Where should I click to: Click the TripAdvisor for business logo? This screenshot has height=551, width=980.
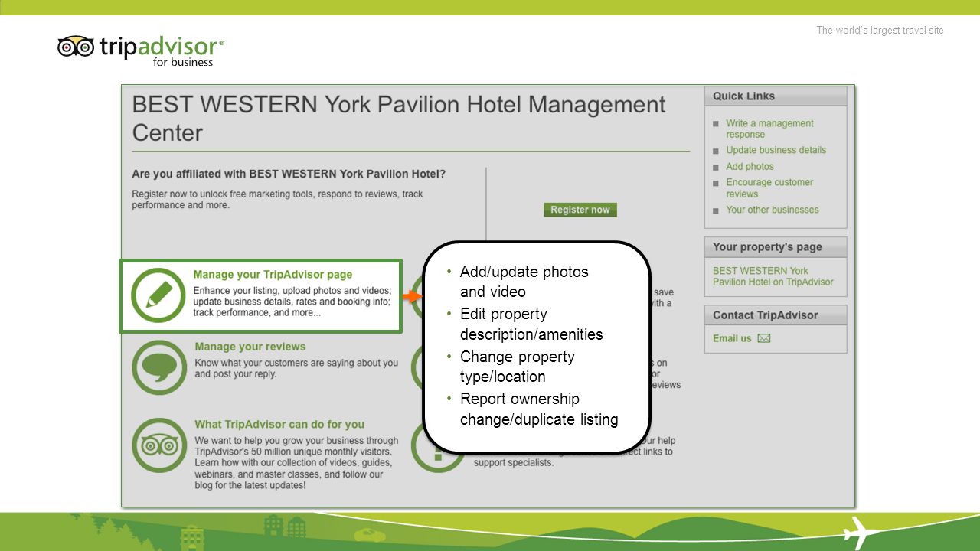click(x=141, y=51)
